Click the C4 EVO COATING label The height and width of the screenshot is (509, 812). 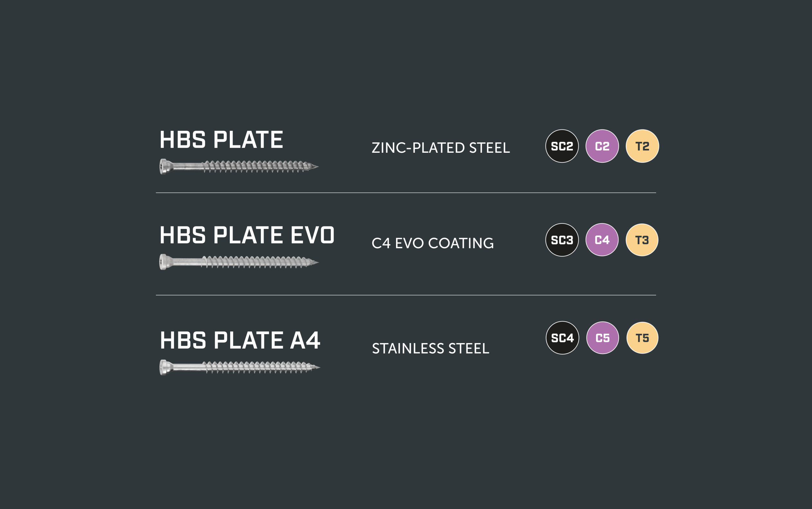click(432, 243)
